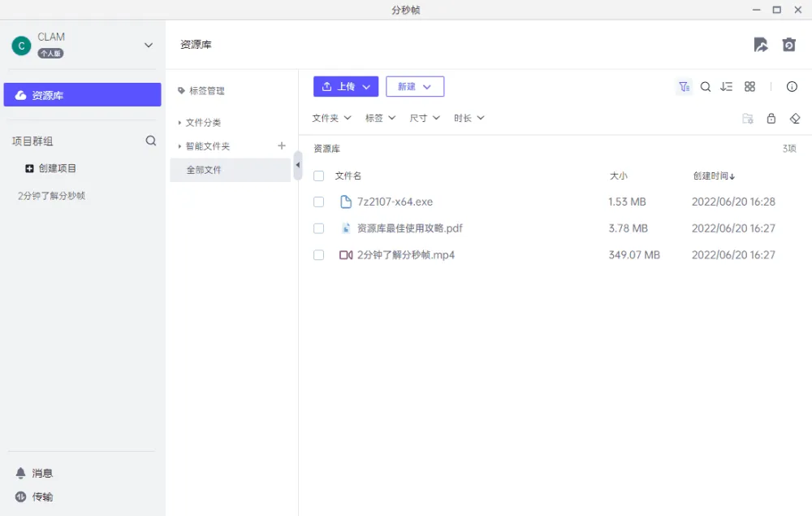Screen dimensions: 812x516
Task: Click the lock icon above the file list
Action: (771, 118)
